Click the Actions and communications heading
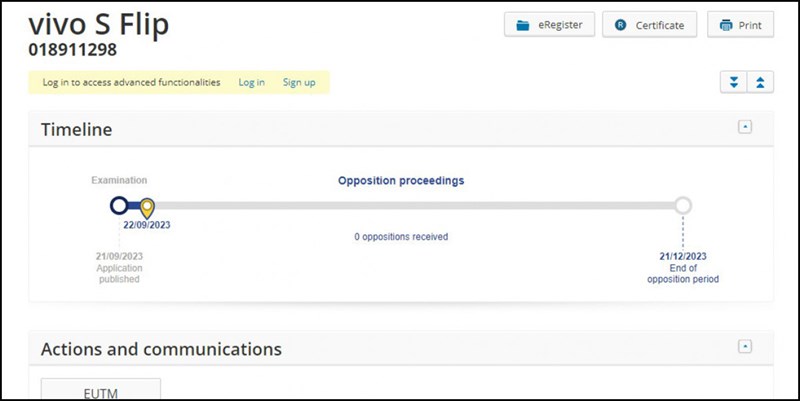Viewport: 800px width, 401px height. tap(161, 349)
